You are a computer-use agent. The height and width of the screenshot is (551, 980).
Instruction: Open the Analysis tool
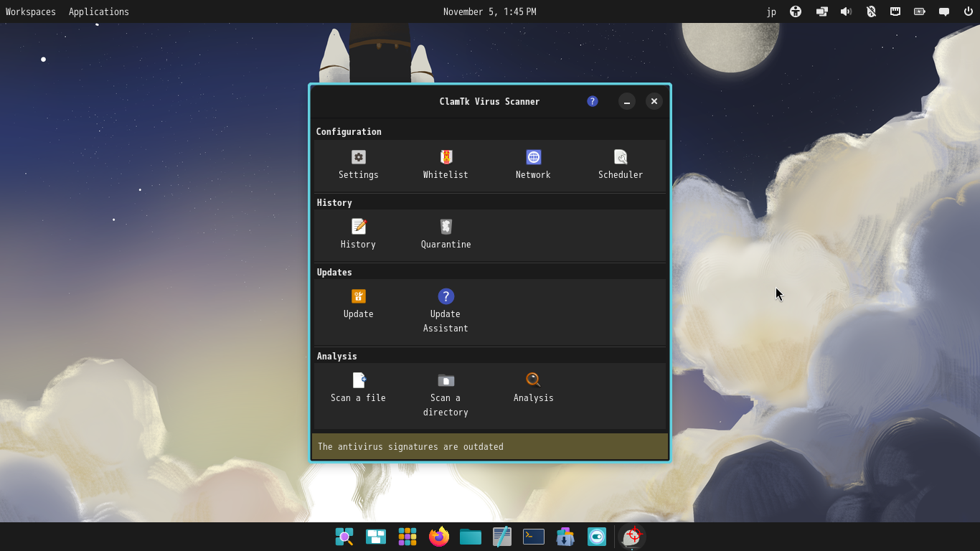click(533, 381)
